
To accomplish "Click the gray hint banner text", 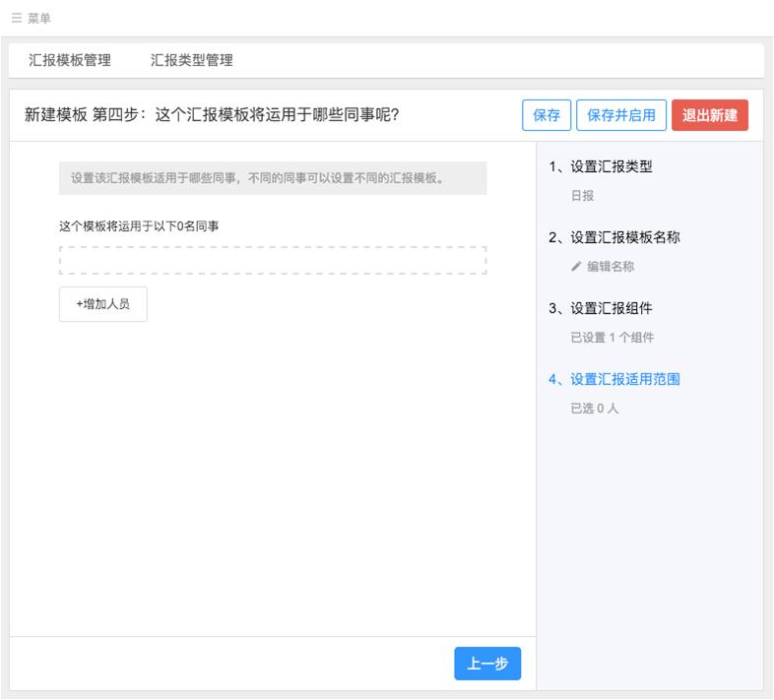I will (273, 178).
